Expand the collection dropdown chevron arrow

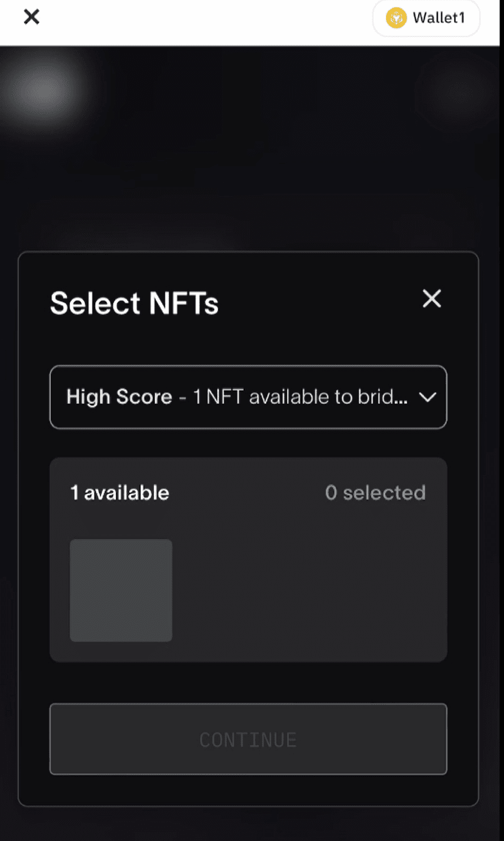pyautogui.click(x=427, y=397)
